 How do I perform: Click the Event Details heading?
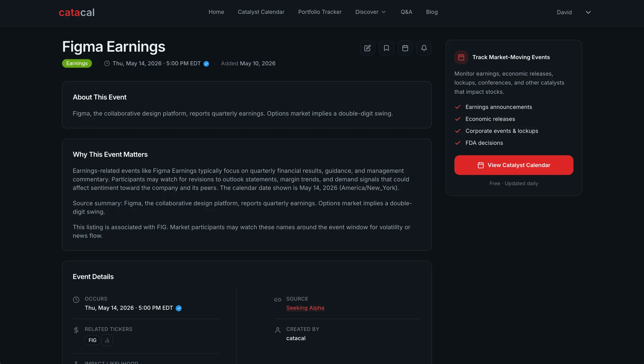[x=93, y=277]
